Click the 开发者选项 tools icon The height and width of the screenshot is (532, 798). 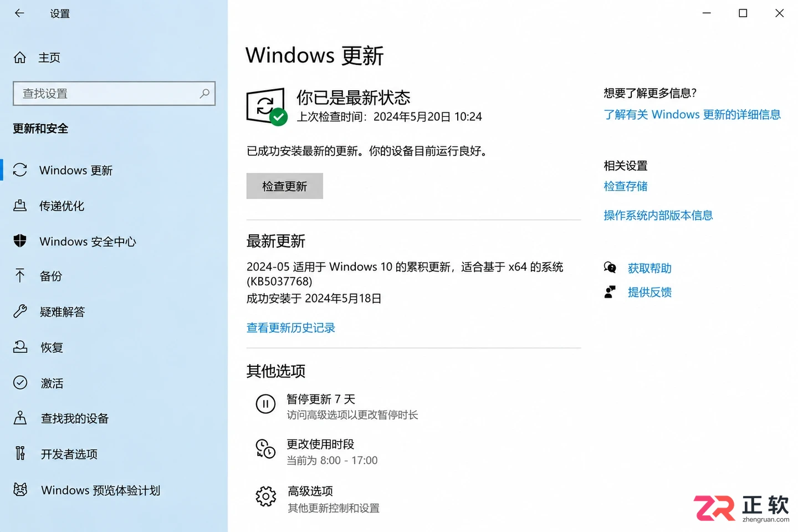[20, 453]
